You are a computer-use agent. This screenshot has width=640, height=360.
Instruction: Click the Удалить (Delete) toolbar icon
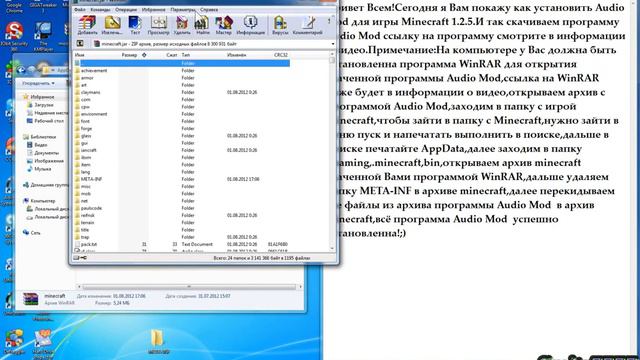click(x=182, y=25)
